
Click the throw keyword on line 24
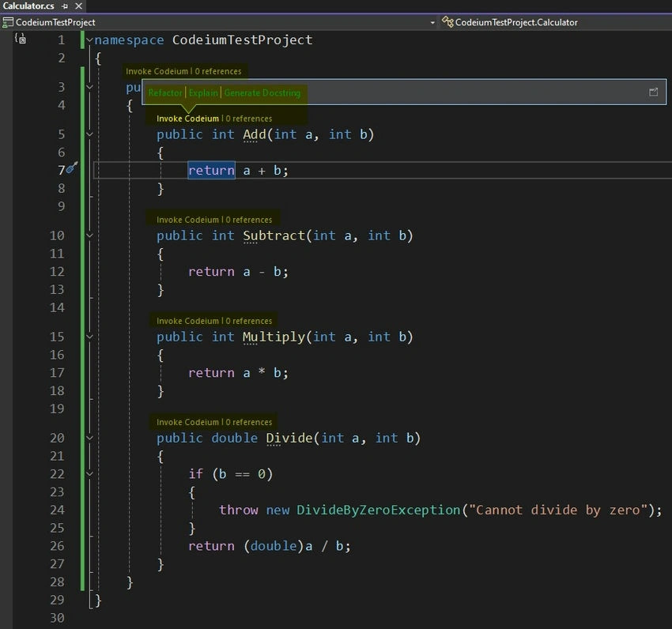239,510
